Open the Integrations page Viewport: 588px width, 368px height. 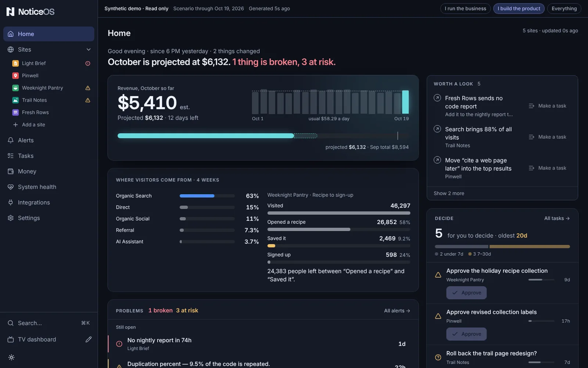(x=49, y=202)
